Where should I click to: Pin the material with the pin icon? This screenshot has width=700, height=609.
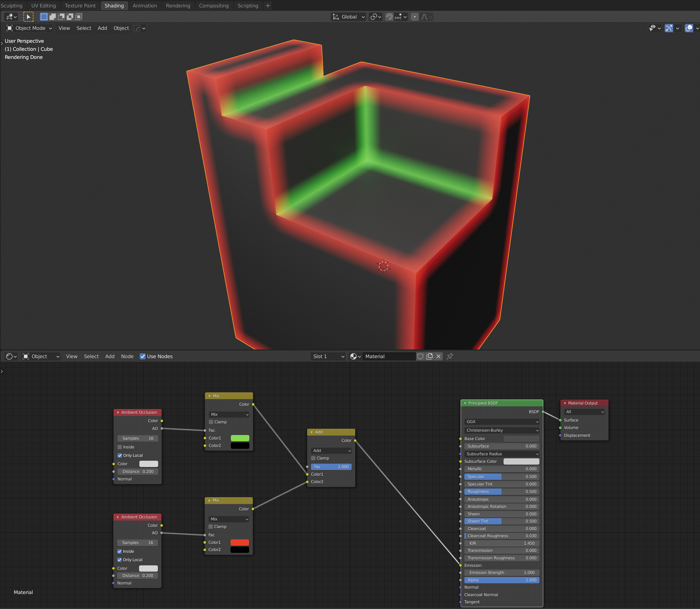click(x=450, y=356)
